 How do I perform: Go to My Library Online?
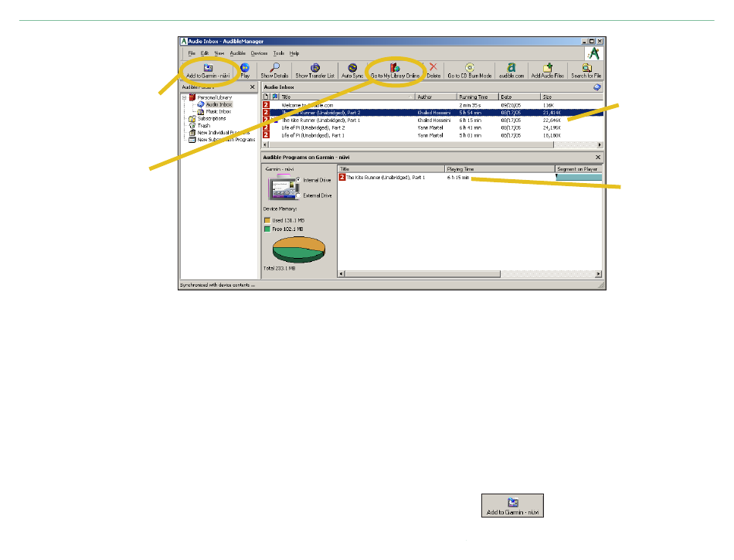[x=395, y=71]
